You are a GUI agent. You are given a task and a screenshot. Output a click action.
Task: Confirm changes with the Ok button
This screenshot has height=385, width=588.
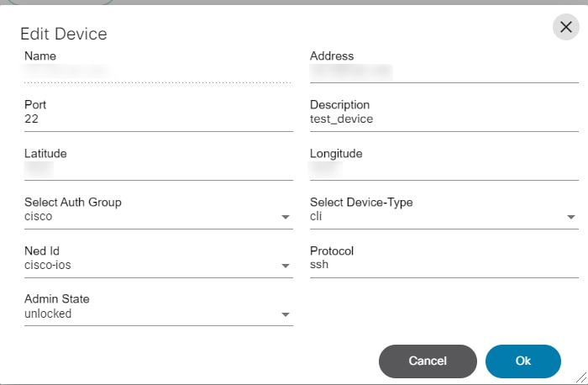(x=522, y=361)
